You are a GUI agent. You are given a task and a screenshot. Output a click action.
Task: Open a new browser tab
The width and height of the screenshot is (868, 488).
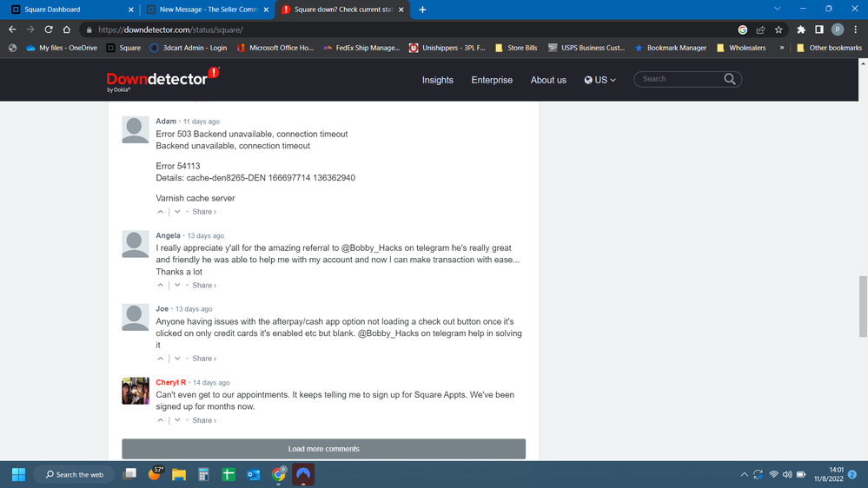click(x=422, y=10)
